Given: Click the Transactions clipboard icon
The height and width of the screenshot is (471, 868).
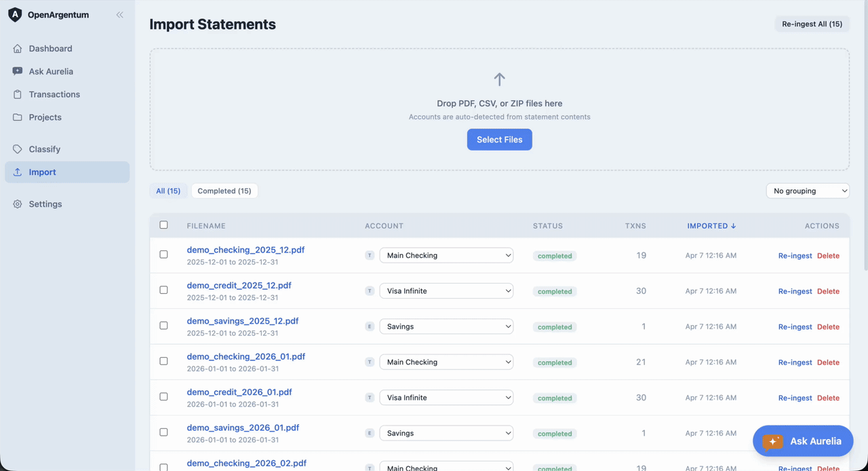Looking at the screenshot, I should (18, 94).
